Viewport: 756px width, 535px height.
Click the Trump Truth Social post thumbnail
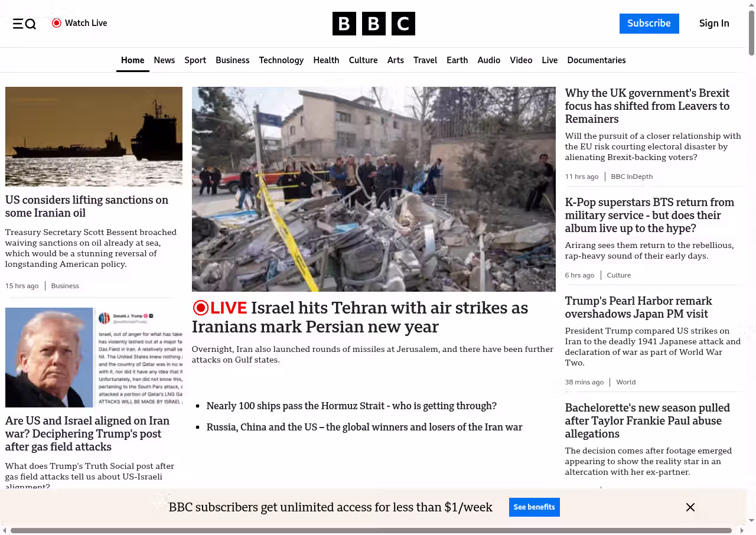click(x=94, y=357)
